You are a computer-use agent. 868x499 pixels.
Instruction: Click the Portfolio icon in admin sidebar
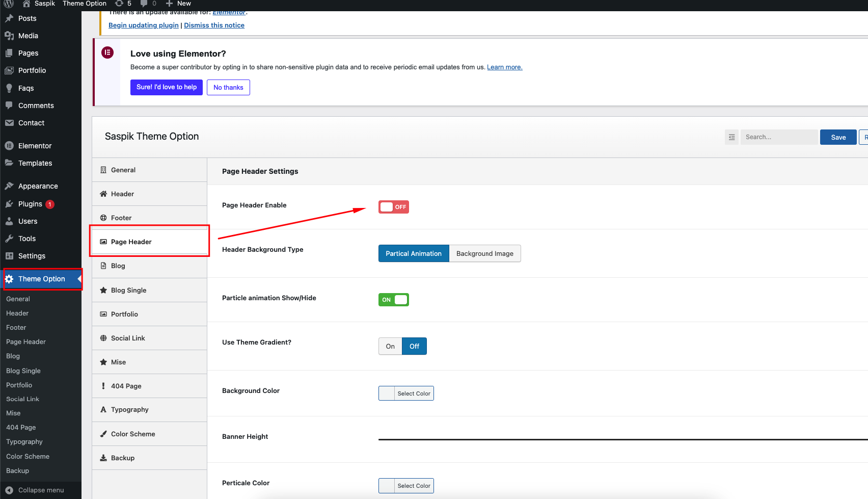coord(9,70)
